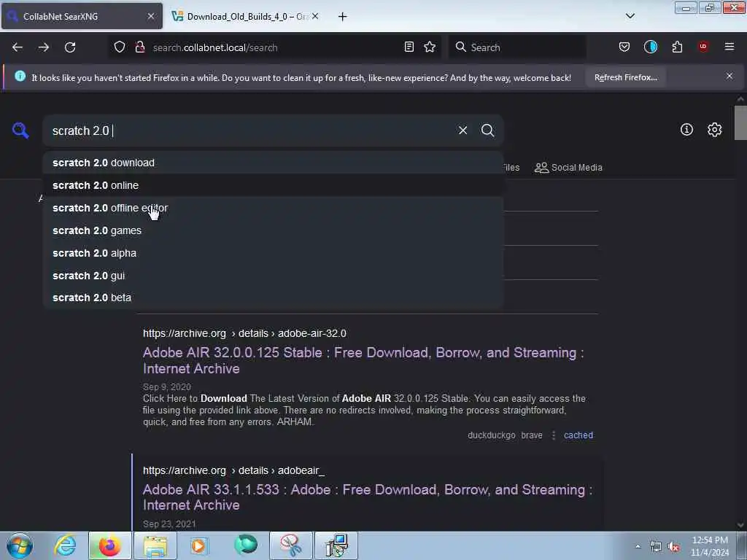Open a new browser tab
The image size is (747, 560).
point(342,17)
